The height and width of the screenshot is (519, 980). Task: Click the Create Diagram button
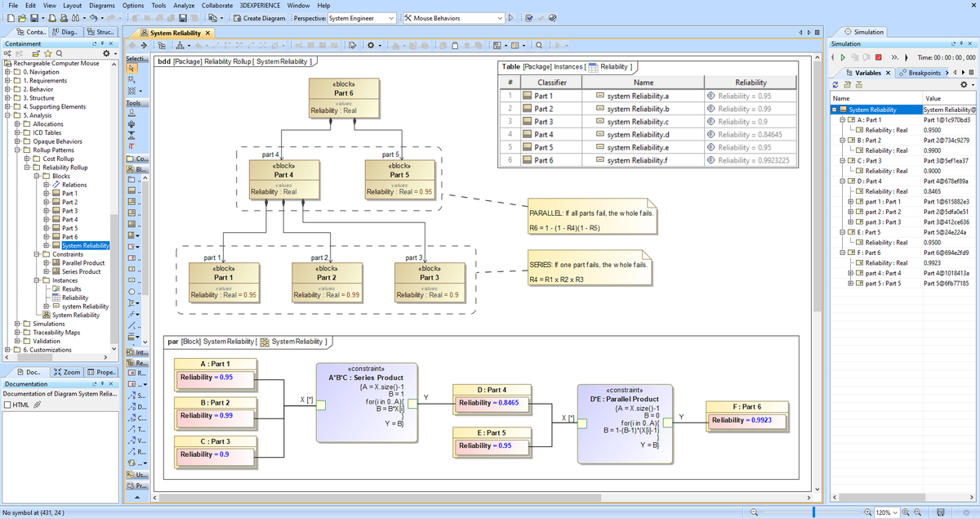point(259,18)
